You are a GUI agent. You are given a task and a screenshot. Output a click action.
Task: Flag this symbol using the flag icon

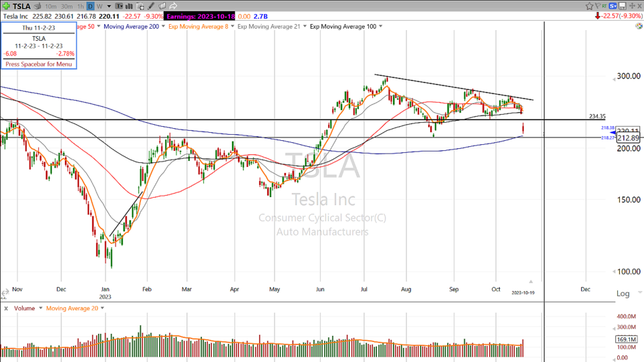598,6
